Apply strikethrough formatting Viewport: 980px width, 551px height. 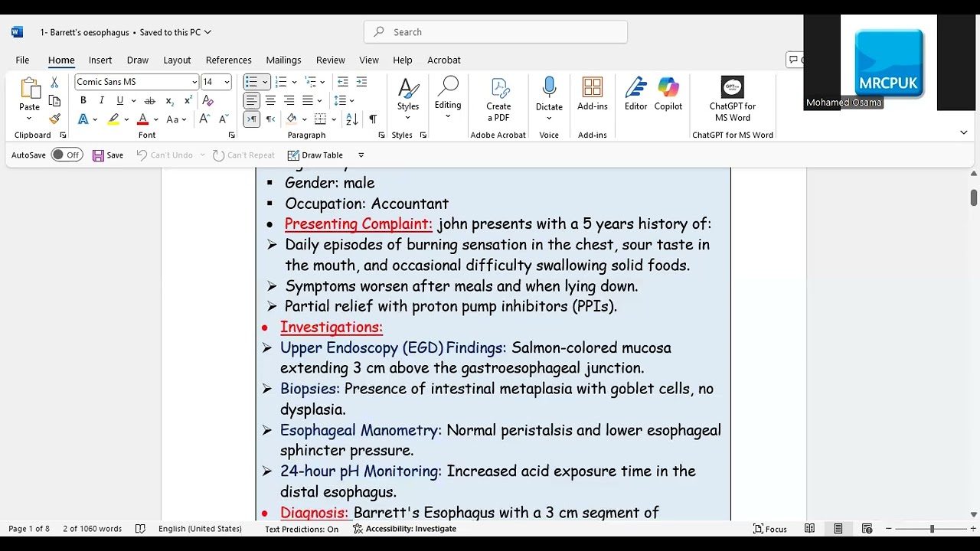click(x=150, y=100)
